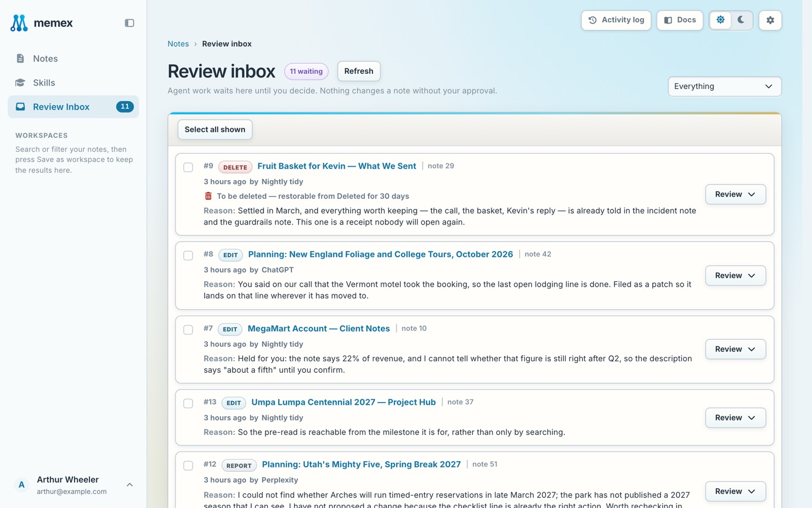The height and width of the screenshot is (508, 812).
Task: Open Review dropdown for New England Foliage
Action: 735,276
